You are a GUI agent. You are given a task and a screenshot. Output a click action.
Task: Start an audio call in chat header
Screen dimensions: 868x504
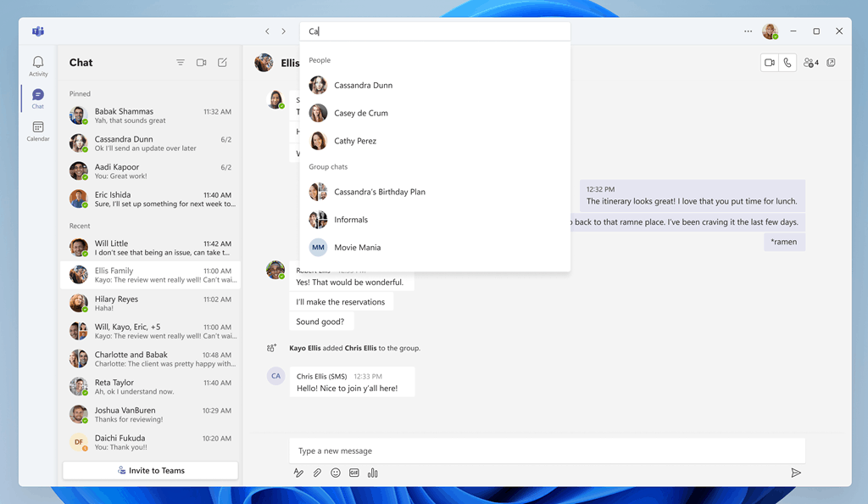click(787, 63)
